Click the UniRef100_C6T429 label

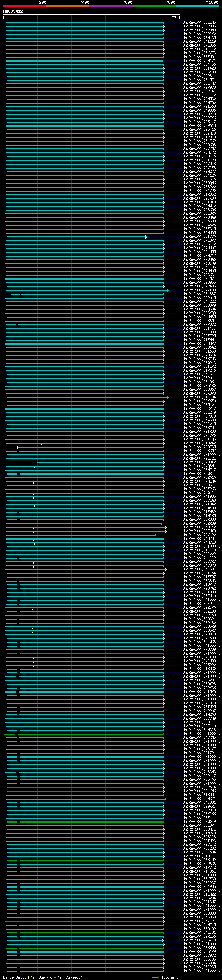199,68
